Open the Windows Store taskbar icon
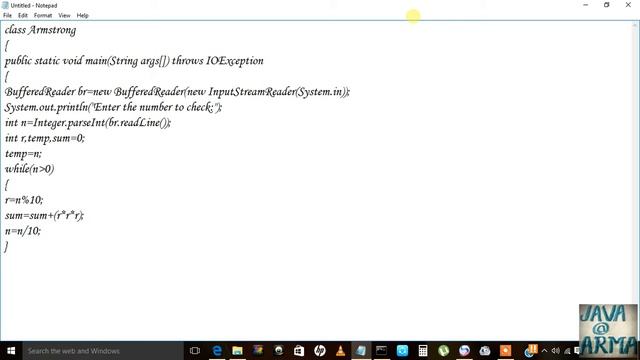Image resolution: width=640 pixels, height=360 pixels. (299, 351)
